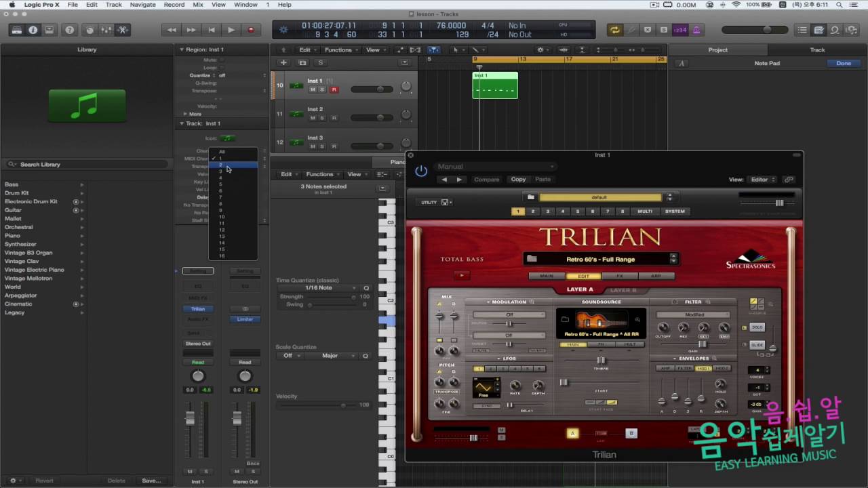
Task: Toggle the Trilian plugin power button
Action: point(421,171)
